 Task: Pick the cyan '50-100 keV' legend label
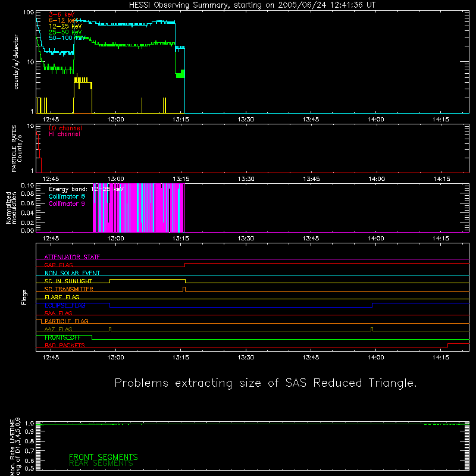(67, 38)
